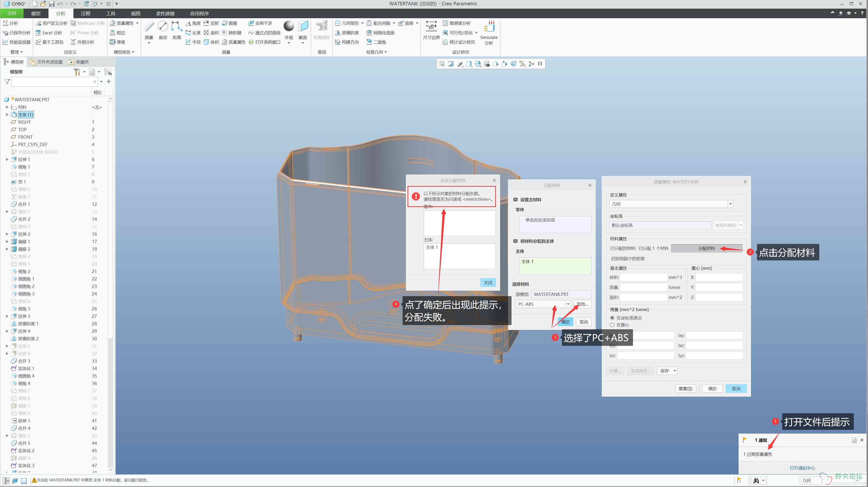Click the Volume measure tool
Image resolution: width=868 pixels, height=487 pixels.
pyautogui.click(x=211, y=42)
